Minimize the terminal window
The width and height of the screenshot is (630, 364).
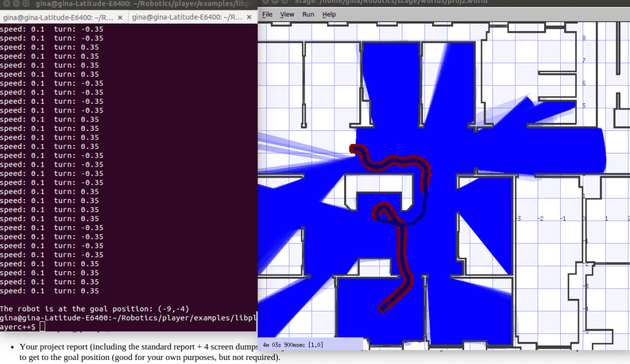(16, 4)
